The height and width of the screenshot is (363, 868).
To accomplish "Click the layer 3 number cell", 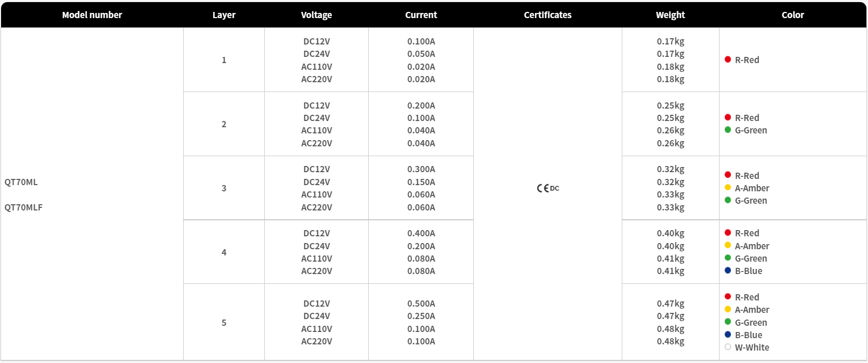I will 224,188.
